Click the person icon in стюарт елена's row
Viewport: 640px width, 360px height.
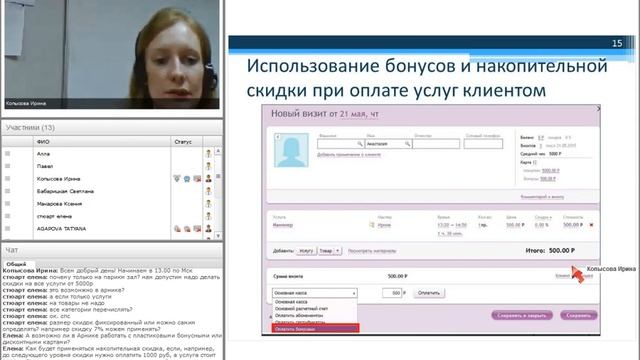tap(209, 216)
